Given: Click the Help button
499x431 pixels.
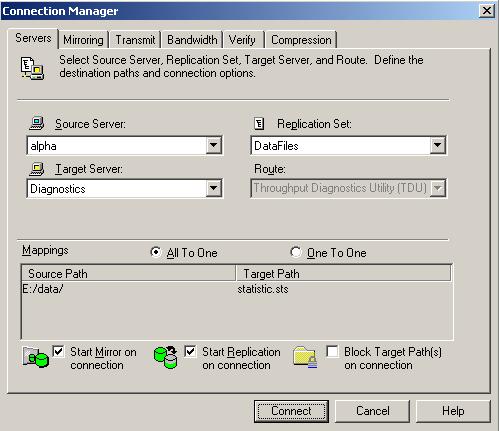Looking at the screenshot, I should (453, 411).
